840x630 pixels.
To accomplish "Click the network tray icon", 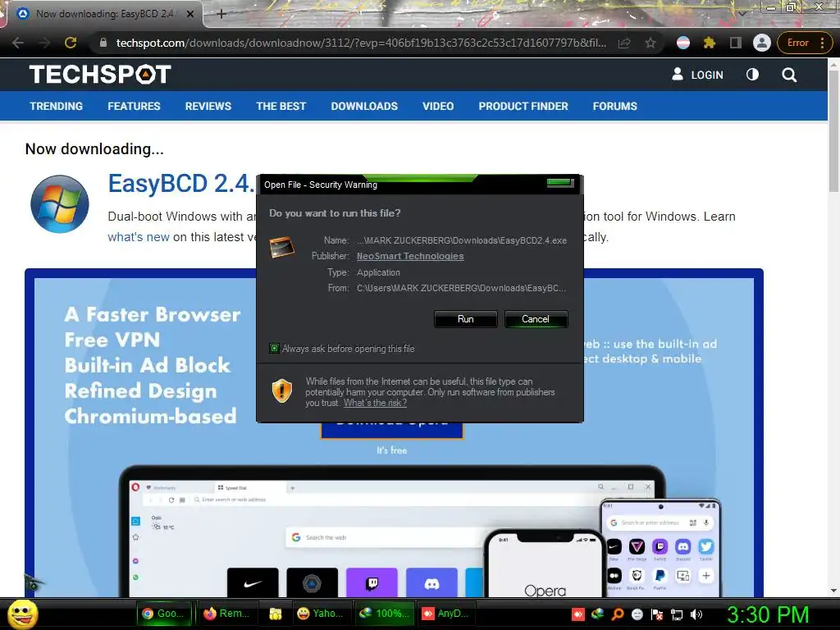I will click(x=677, y=614).
